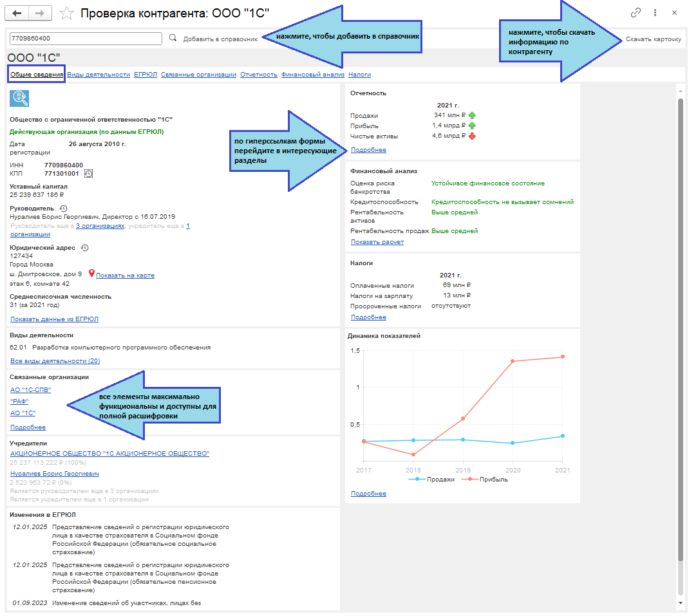Image resolution: width=689 pixels, height=616 pixels.
Task: Open the '3 организациях' link under Руководитель
Action: [100, 226]
